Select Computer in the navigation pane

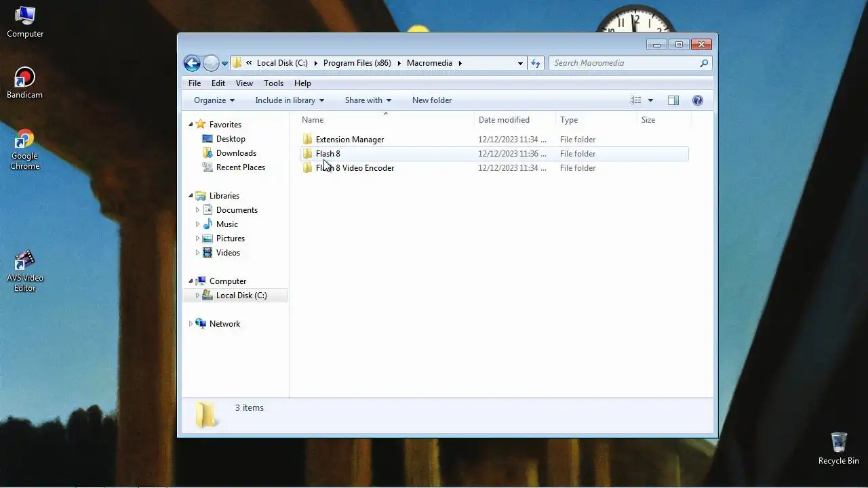tap(228, 281)
